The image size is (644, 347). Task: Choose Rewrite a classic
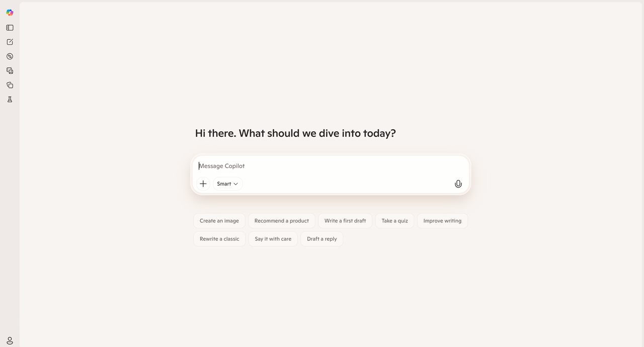(219, 238)
